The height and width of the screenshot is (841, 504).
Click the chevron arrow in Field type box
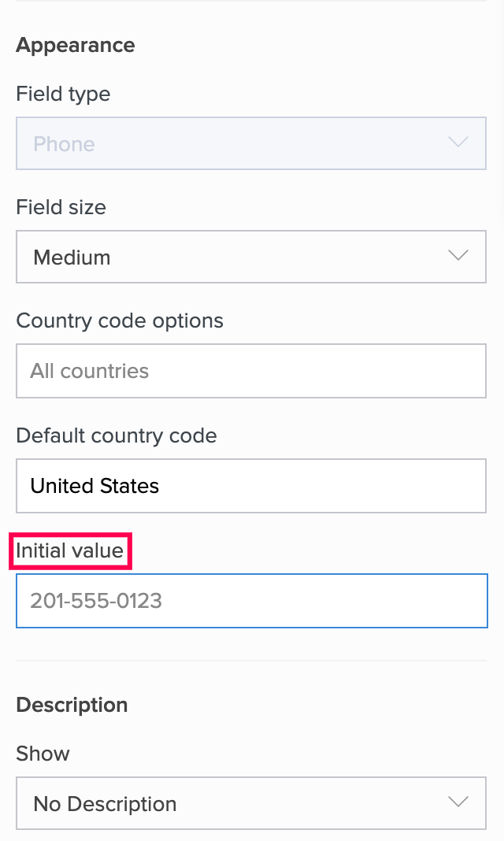[x=458, y=143]
